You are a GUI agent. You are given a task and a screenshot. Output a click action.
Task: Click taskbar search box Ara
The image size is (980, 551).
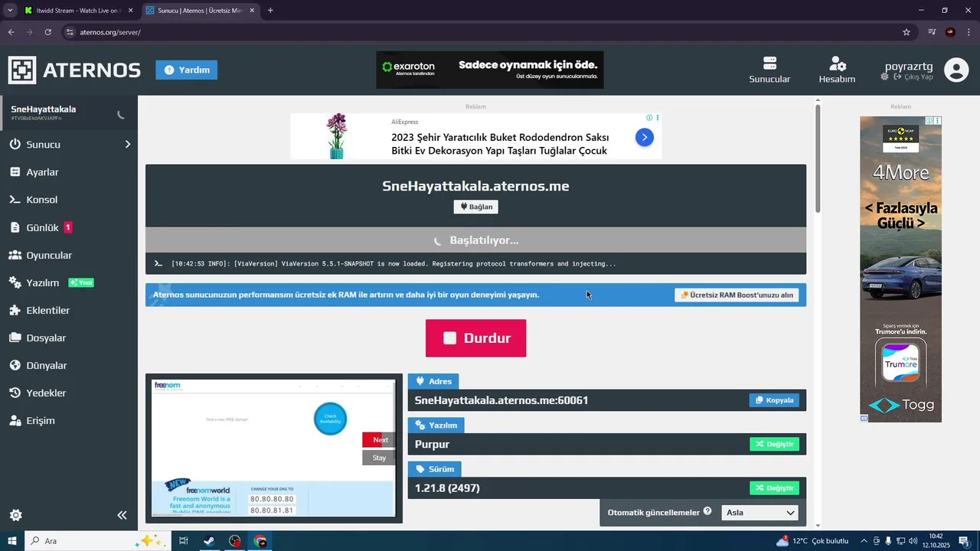(x=96, y=541)
